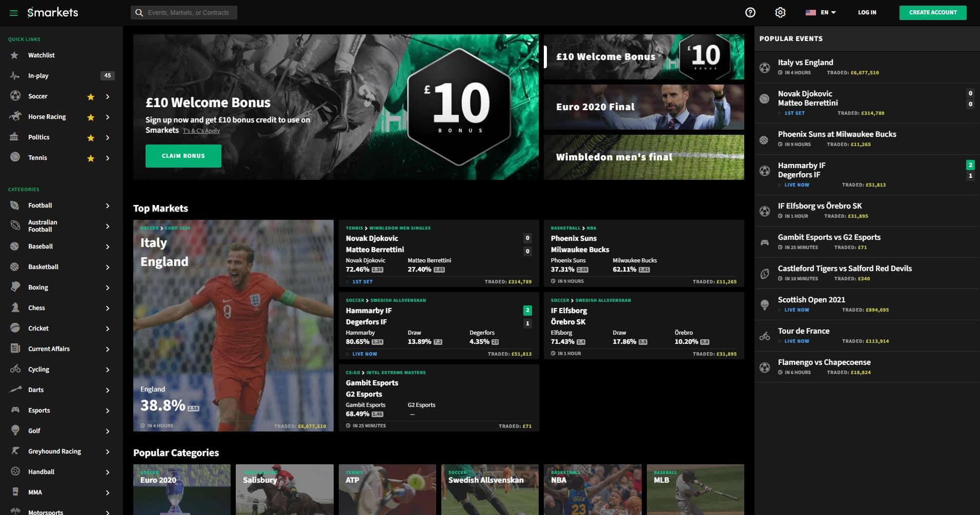Open the NBA popular category thumbnail
Viewport: 980px width, 515px height.
pyautogui.click(x=592, y=489)
